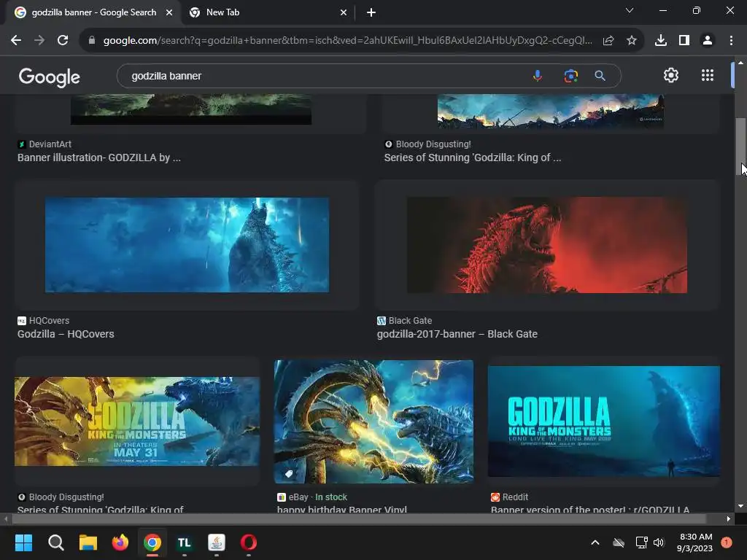Open 'Godzilla – HQCovers' link
The width and height of the screenshot is (747, 560).
[x=66, y=334]
